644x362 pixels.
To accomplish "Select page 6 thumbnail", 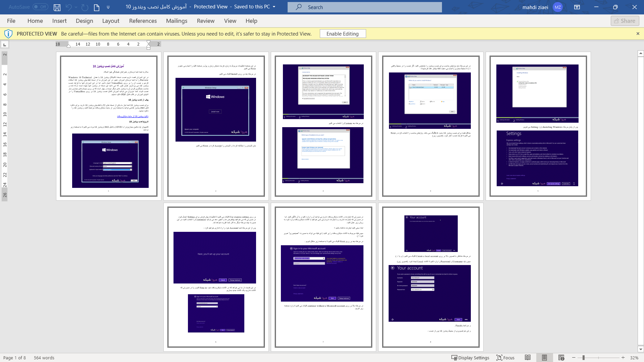I will (216, 277).
